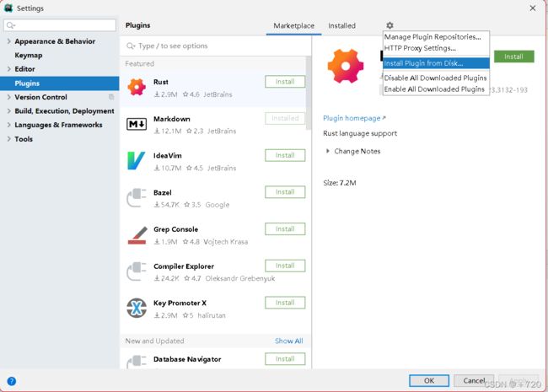Focus the plugin marketplace search field

216,46
